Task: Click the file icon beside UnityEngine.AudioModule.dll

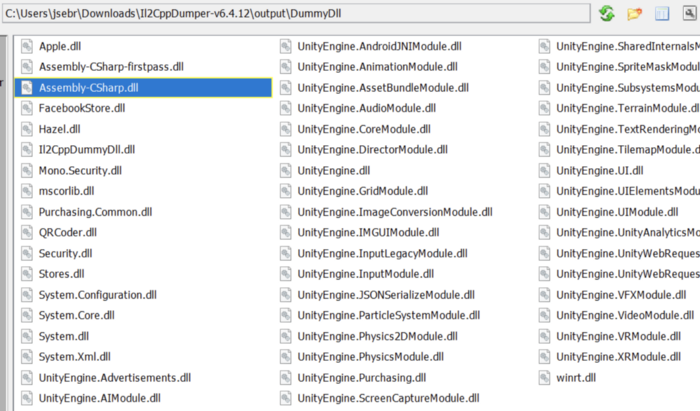Action: click(x=286, y=108)
